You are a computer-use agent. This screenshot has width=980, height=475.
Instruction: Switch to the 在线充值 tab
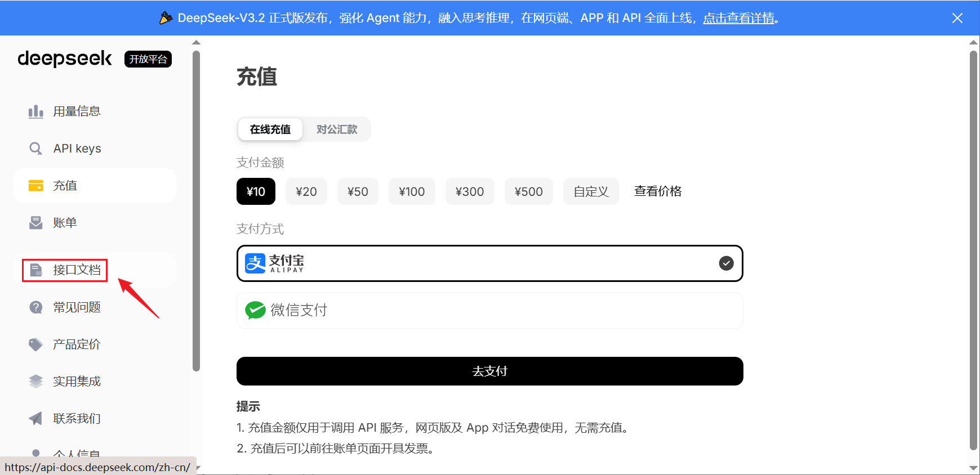tap(270, 129)
